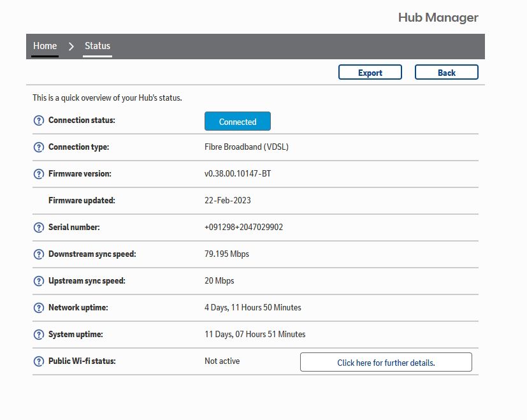Click the Public Wi-fi status help icon
Viewport: 527px width, 420px height.
click(38, 361)
